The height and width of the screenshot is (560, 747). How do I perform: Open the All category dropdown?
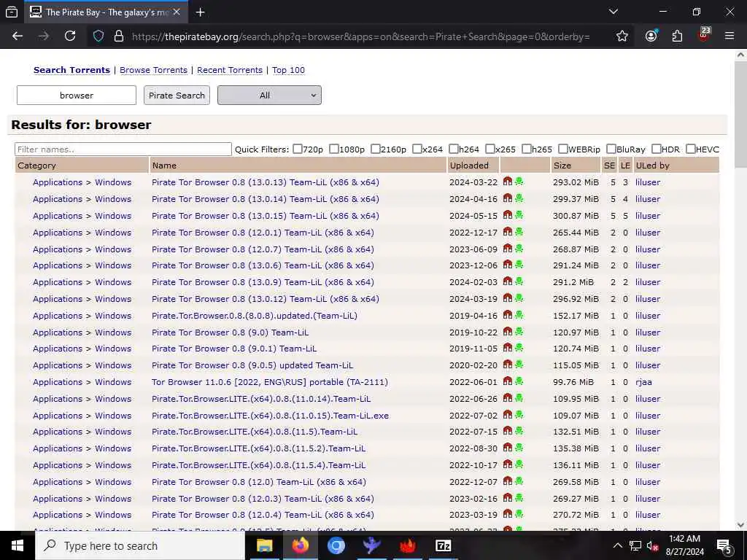[269, 96]
